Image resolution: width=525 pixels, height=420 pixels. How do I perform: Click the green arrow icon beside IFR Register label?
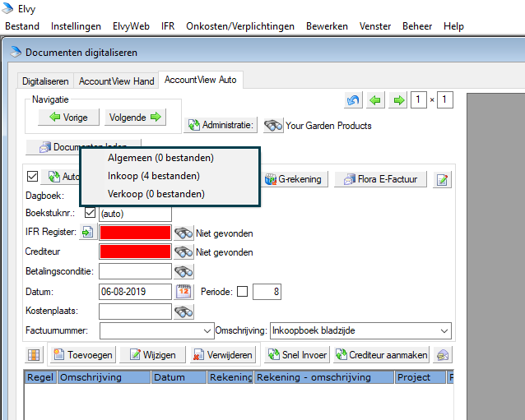point(87,233)
